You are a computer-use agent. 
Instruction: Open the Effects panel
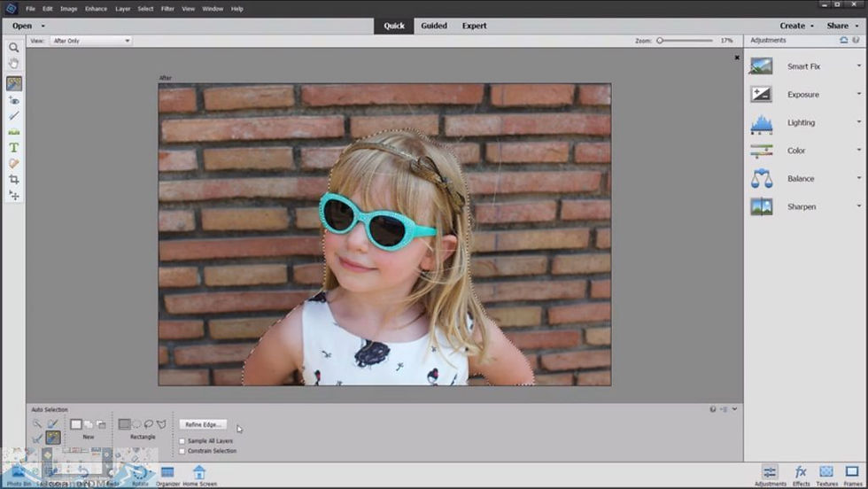801,475
